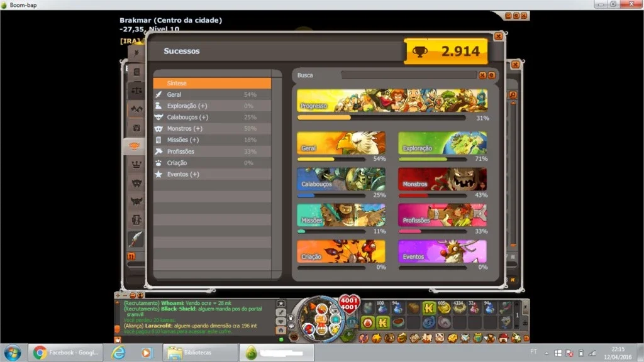Open the Monstros red card
Viewport: 644px width, 362px height.
[x=442, y=179]
